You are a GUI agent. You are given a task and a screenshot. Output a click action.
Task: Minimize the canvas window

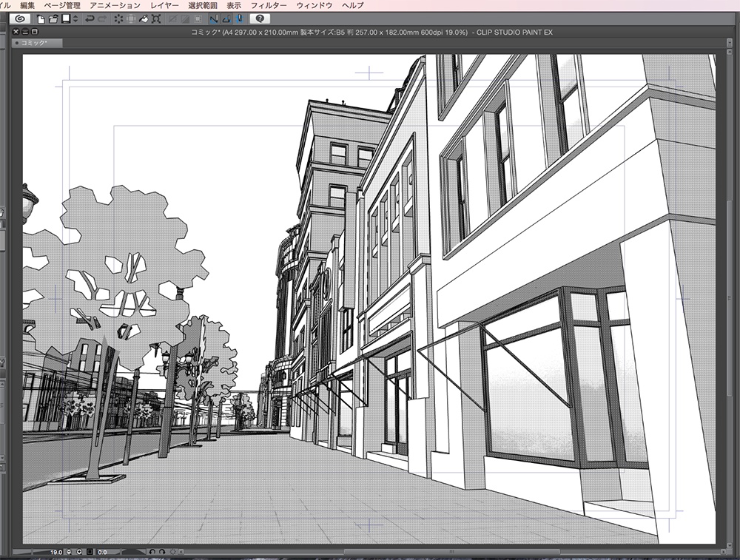(25, 32)
